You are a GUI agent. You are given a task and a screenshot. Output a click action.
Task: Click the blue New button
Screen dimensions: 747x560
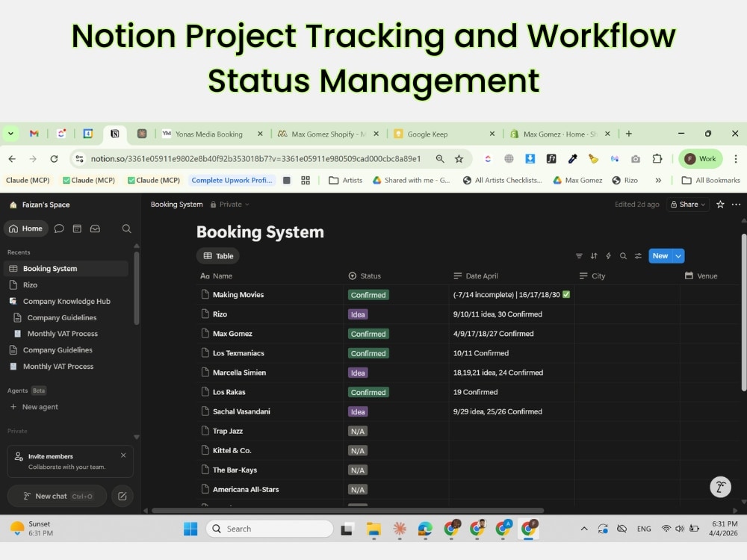660,255
